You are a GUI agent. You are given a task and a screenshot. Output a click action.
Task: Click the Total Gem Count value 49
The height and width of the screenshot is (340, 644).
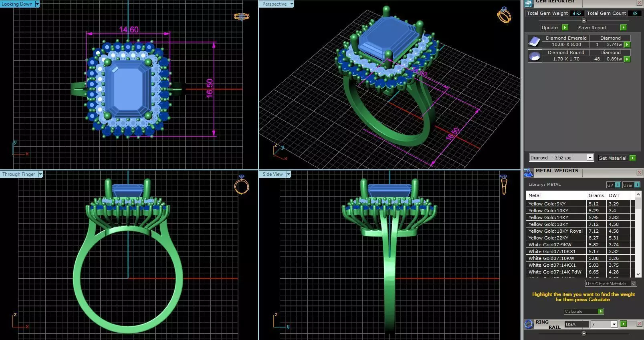635,13
